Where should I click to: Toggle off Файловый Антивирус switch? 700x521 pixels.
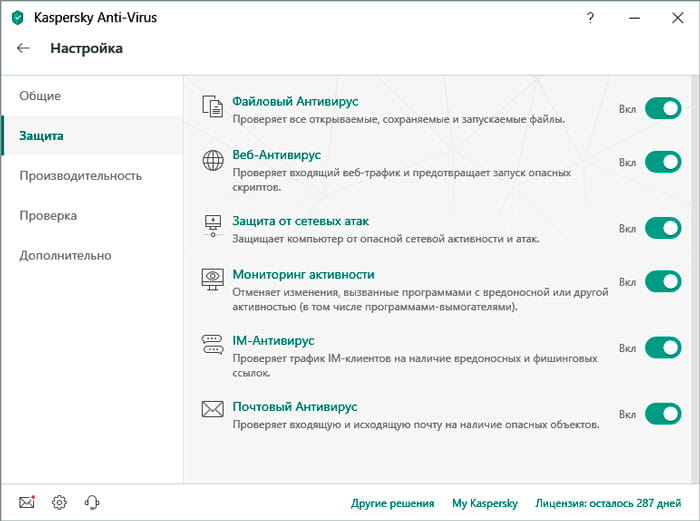click(x=663, y=108)
